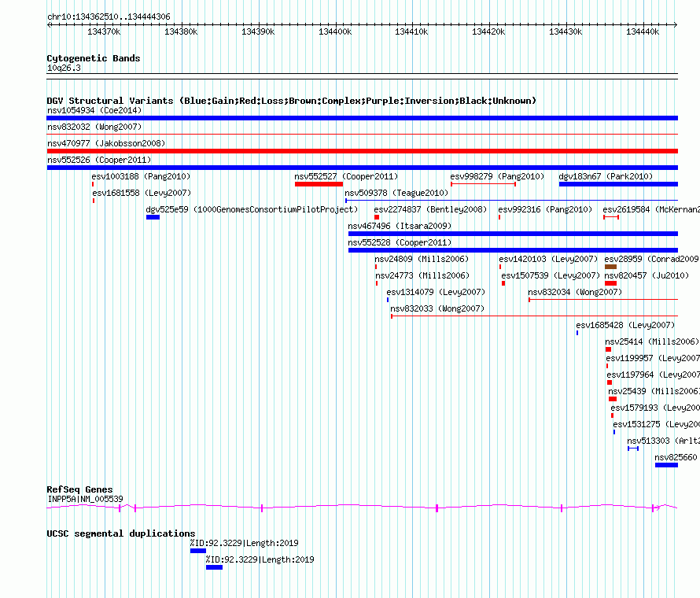Click dgv525e59 (1000GenomesConsortiumPilotProject) label

coord(252,209)
